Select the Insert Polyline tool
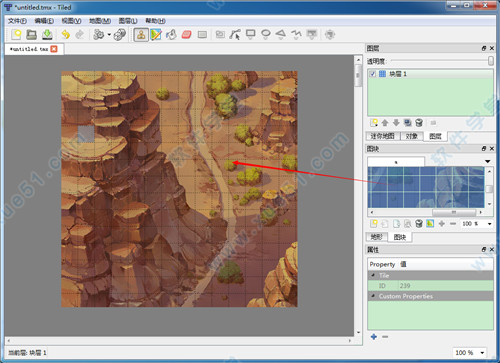Image resolution: width=500 pixels, height=363 pixels. pyautogui.click(x=296, y=34)
